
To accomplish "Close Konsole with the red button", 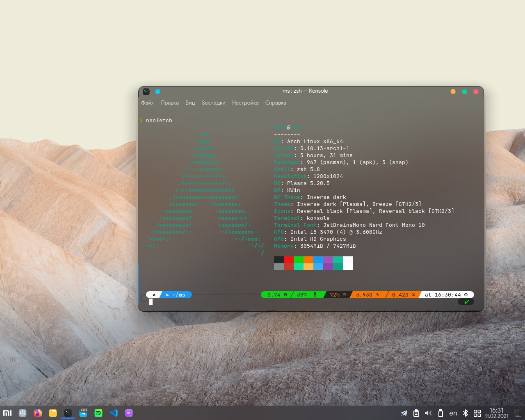I will tap(476, 91).
